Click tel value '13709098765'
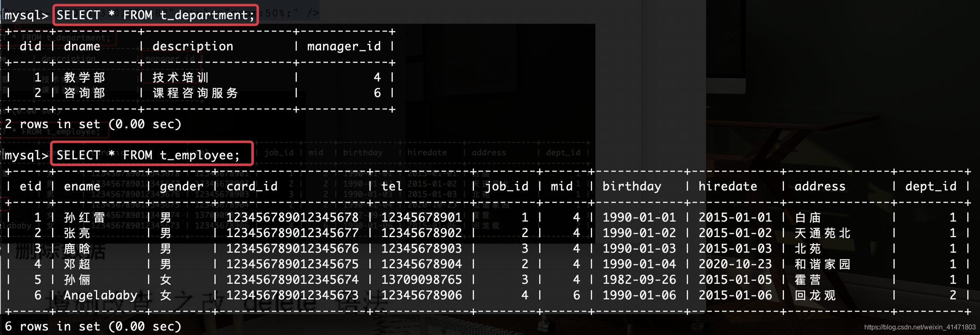Image resolution: width=980 pixels, height=335 pixels. tap(422, 280)
